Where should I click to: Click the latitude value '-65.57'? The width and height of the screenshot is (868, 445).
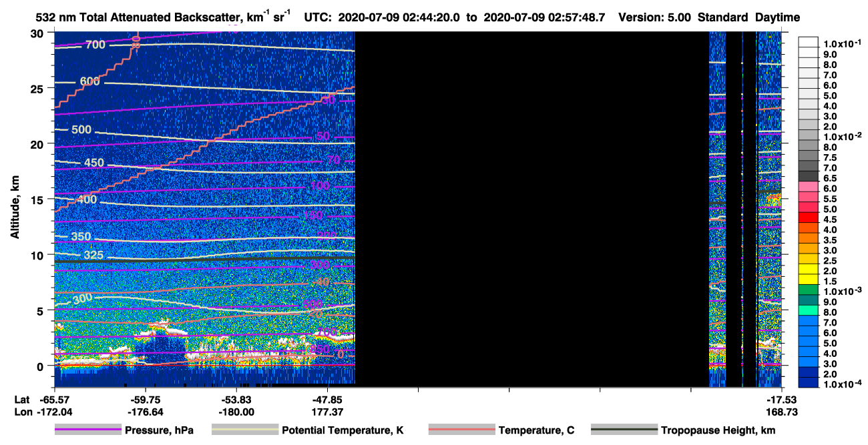54,400
